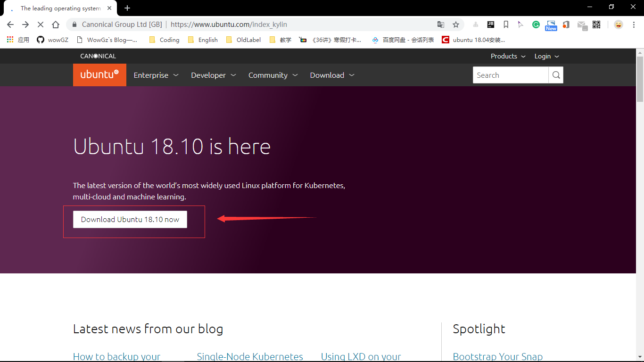Bookmark this page with the star icon
Image resolution: width=644 pixels, height=362 pixels.
[456, 25]
